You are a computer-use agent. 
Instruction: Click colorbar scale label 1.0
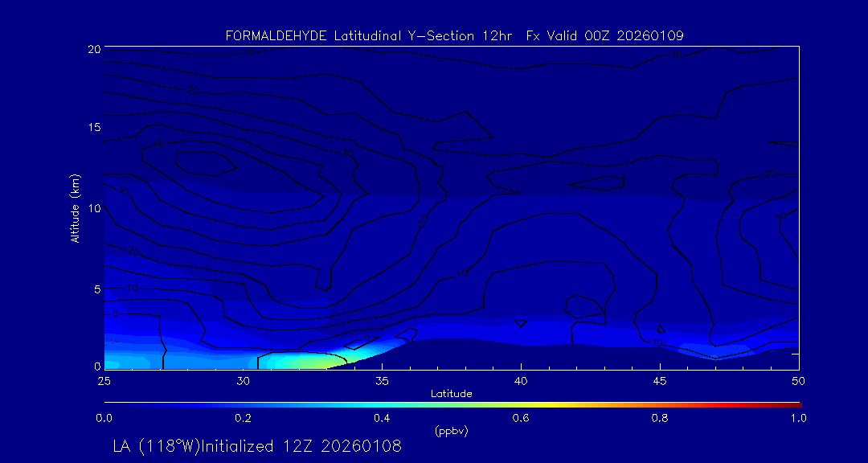coord(799,418)
